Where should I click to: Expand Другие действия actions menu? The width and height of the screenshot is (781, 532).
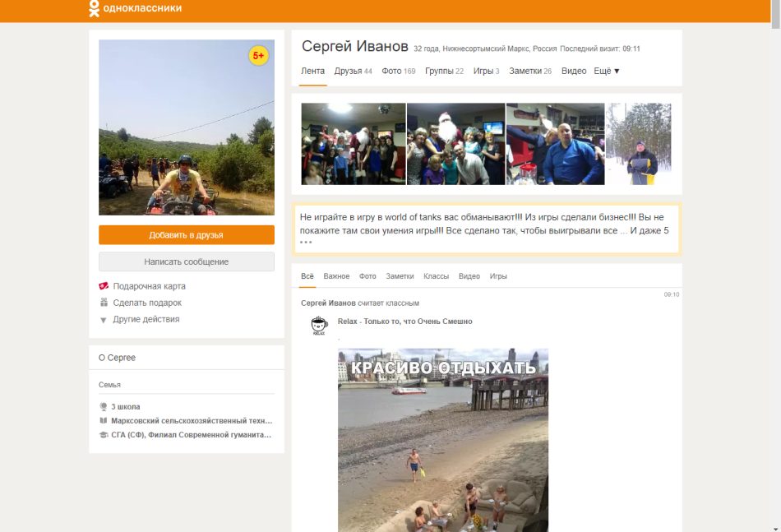click(104, 320)
